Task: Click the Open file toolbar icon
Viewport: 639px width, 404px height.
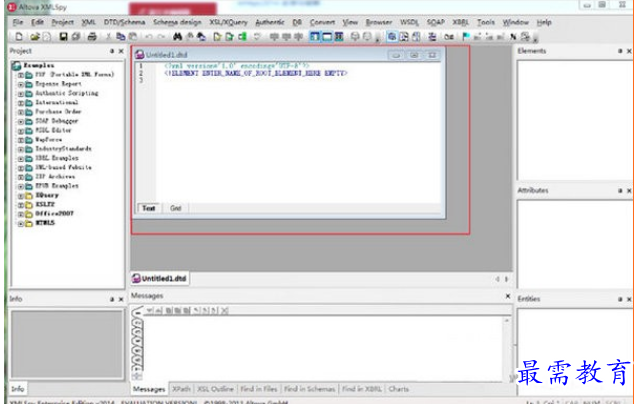Action: point(35,37)
